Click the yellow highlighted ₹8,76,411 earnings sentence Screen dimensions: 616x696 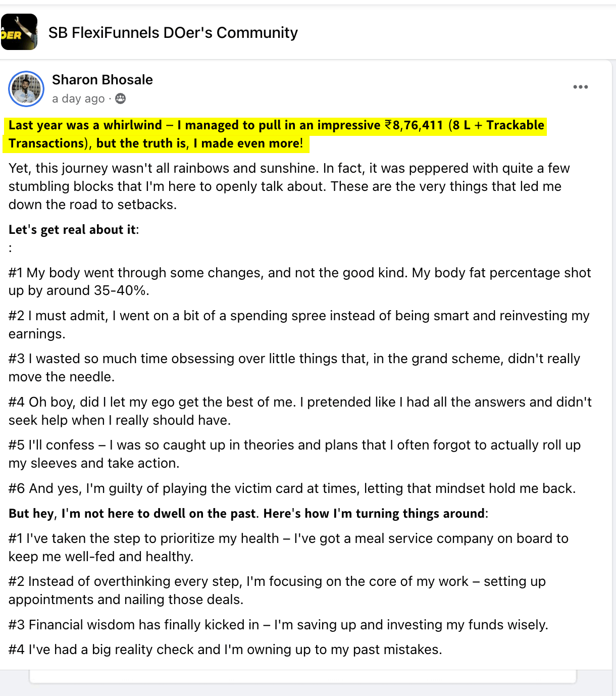(276, 134)
